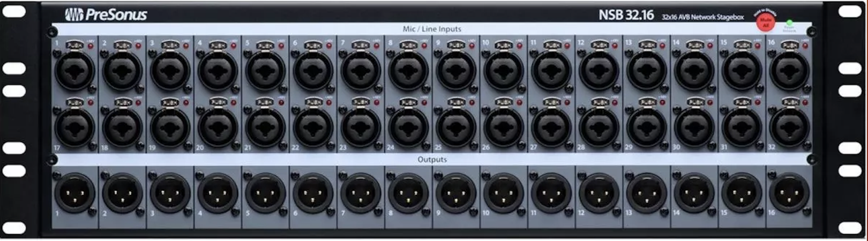The width and height of the screenshot is (868, 241).
Task: Select the input 21 combo jack
Action: point(265,127)
